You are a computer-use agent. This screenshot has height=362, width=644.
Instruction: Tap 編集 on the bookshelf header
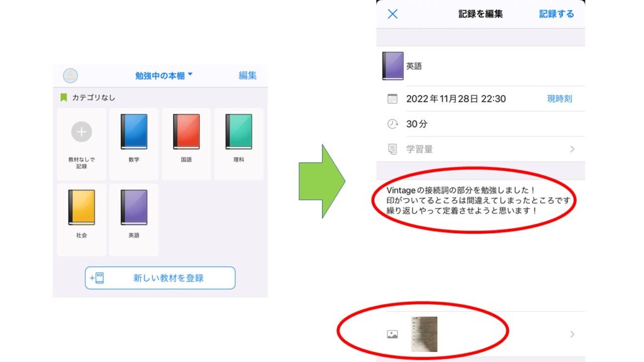248,75
